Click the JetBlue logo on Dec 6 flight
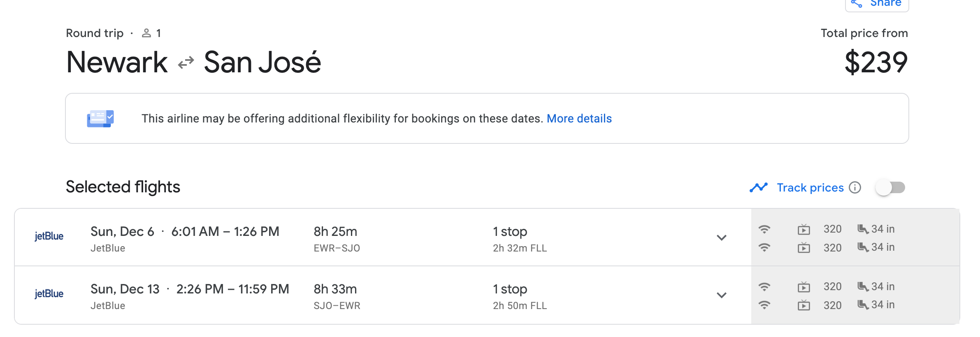980x337 pixels. click(49, 236)
